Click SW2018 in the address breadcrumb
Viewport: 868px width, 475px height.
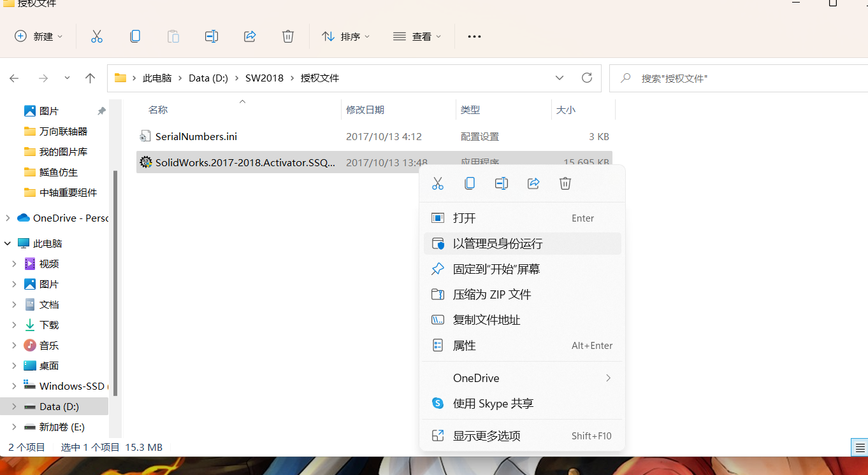click(264, 78)
